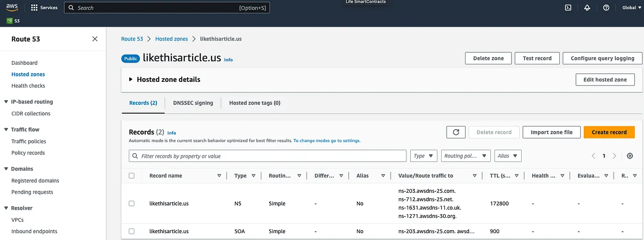
Task: Open Registered domains in navigation
Action: (x=35, y=181)
